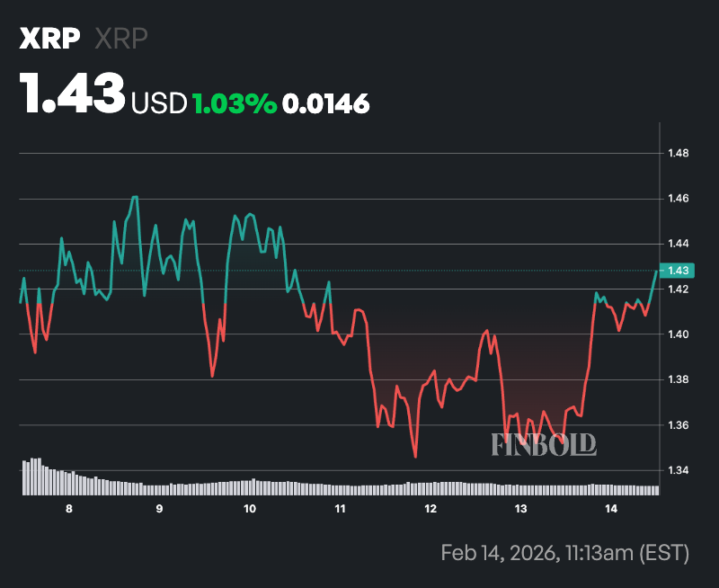Click the large 1.43 price value
The image size is (719, 588).
coord(74,94)
